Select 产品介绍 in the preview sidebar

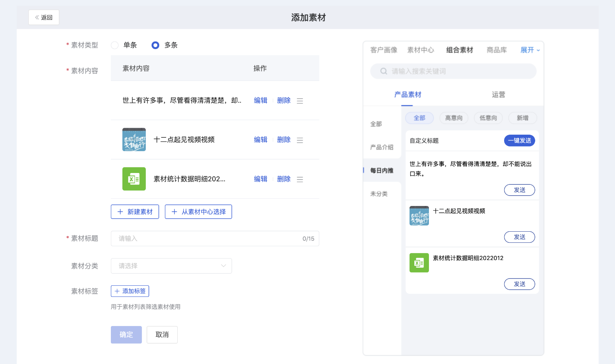[x=382, y=147]
